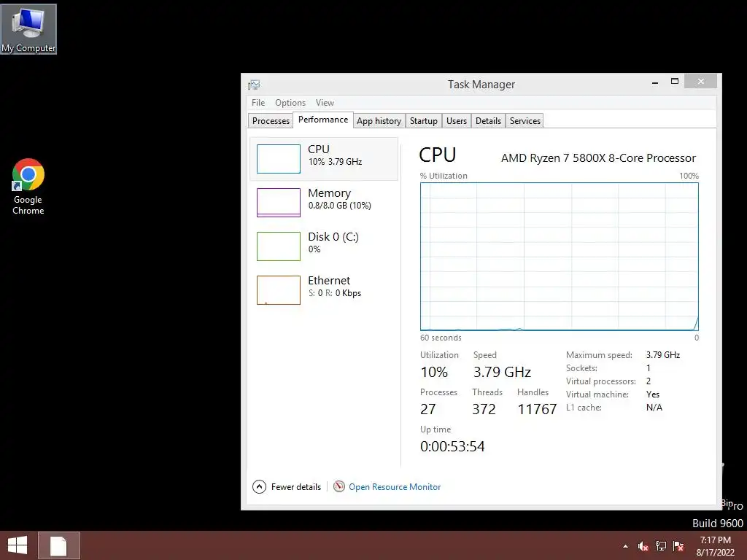Click the Virtual processors label

pos(601,381)
